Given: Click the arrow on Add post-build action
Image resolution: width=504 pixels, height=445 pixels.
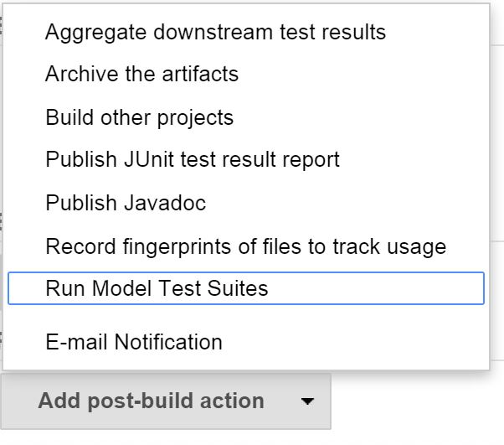Looking at the screenshot, I should tap(307, 401).
